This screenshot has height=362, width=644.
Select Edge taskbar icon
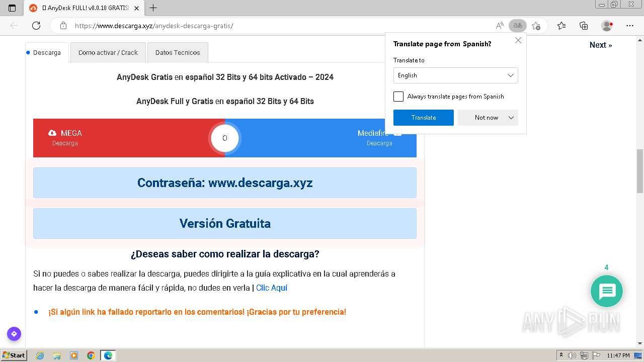[108, 355]
